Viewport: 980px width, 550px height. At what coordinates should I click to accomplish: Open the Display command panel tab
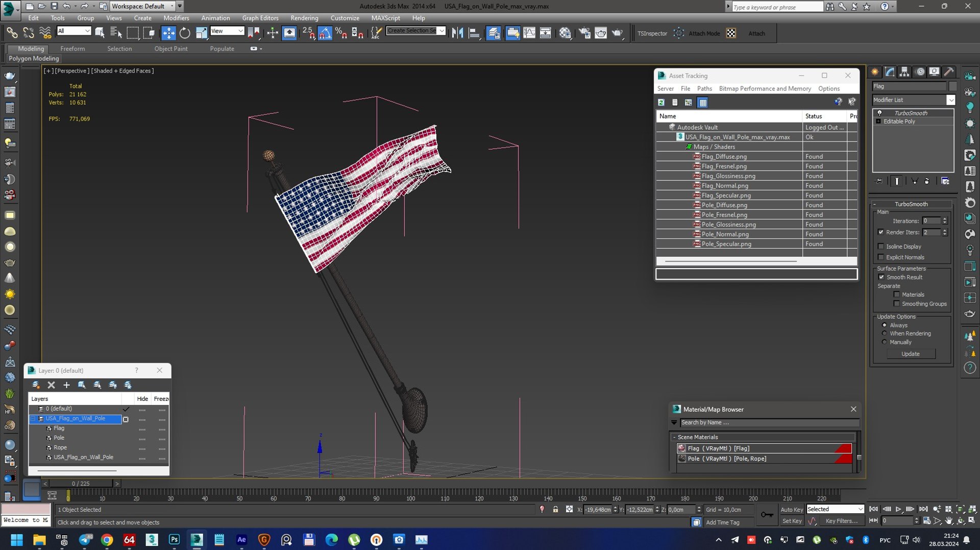coord(934,72)
